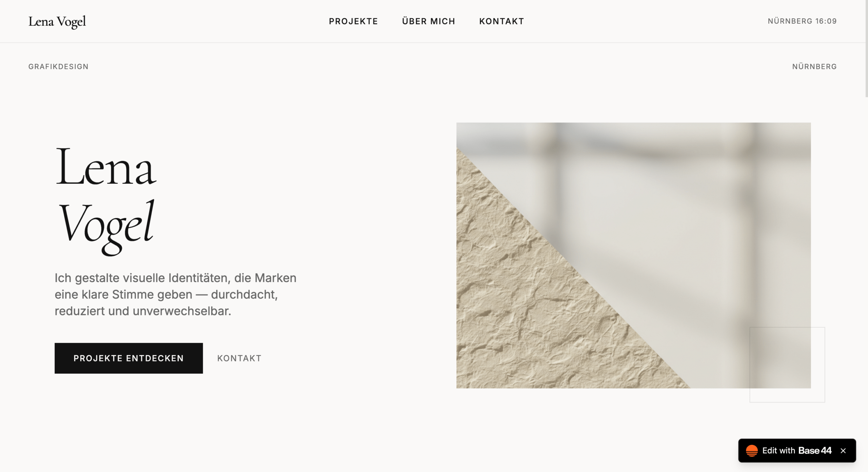Click the large Lena hero heading

point(106,166)
